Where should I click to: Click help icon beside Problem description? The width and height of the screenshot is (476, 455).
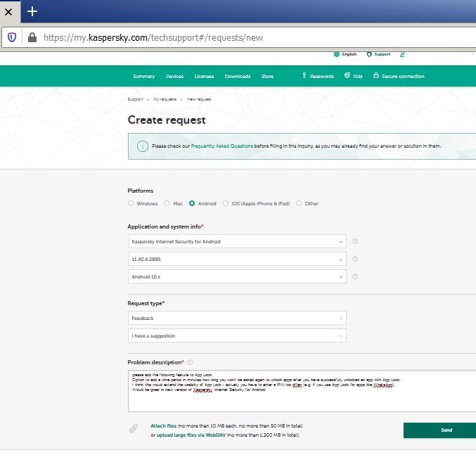coord(190,362)
